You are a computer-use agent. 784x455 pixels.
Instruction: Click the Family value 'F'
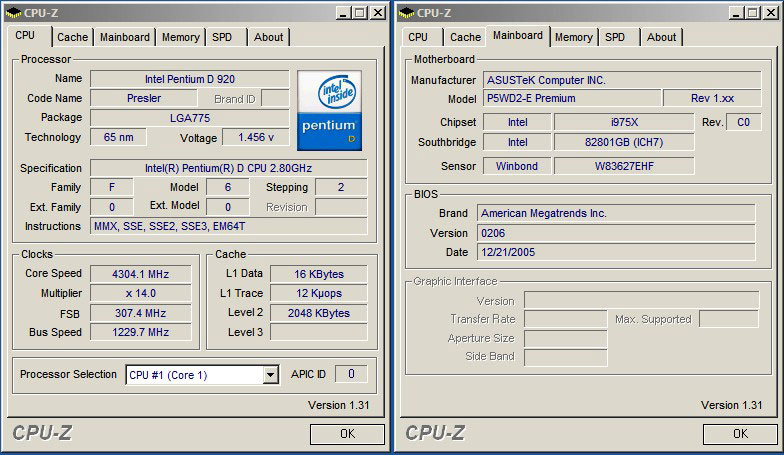coord(112,187)
